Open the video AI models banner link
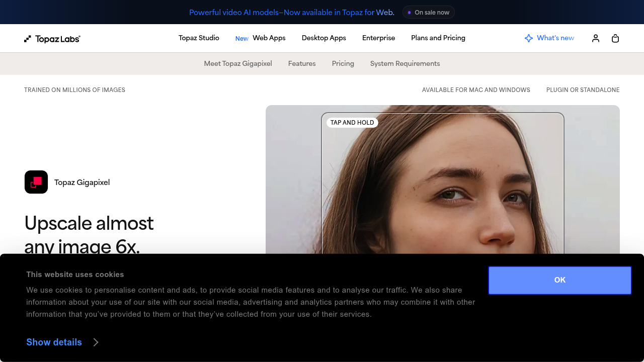 [292, 12]
